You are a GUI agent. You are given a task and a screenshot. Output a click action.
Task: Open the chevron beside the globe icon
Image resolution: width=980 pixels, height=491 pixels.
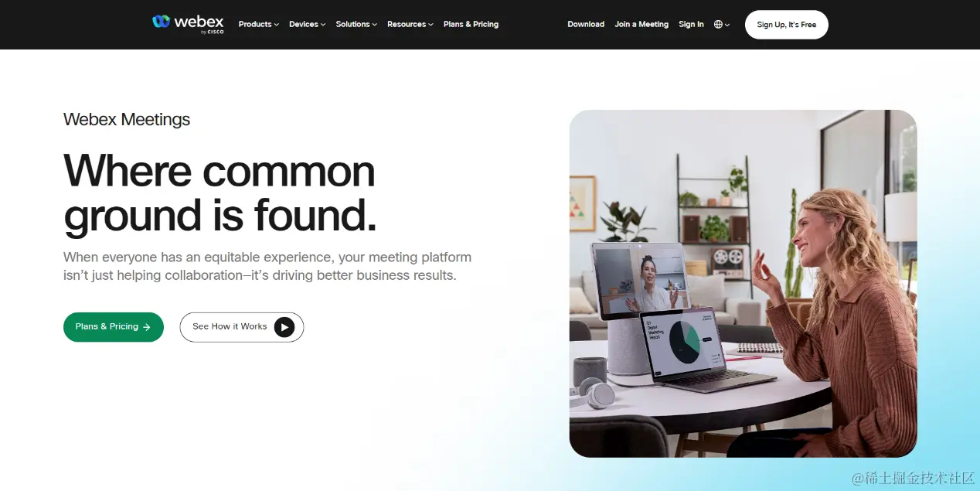pos(727,25)
